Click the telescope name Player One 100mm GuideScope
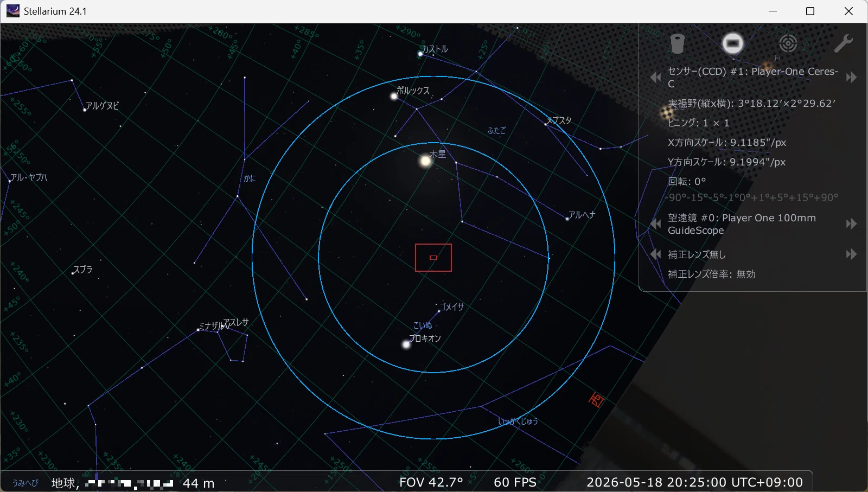 (x=742, y=224)
